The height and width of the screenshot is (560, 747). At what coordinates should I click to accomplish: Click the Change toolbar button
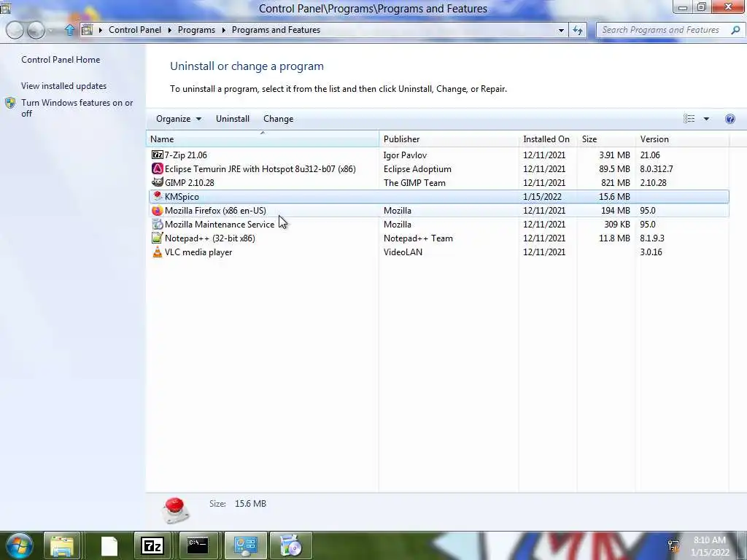278,119
